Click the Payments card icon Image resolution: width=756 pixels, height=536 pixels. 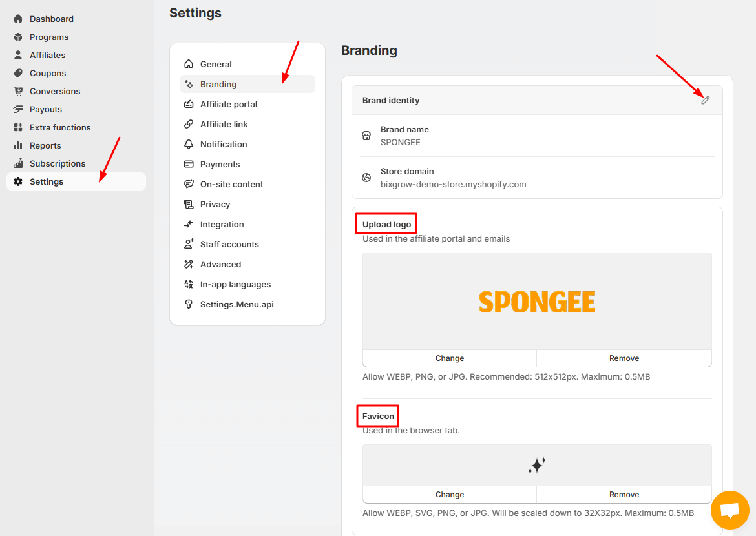189,164
